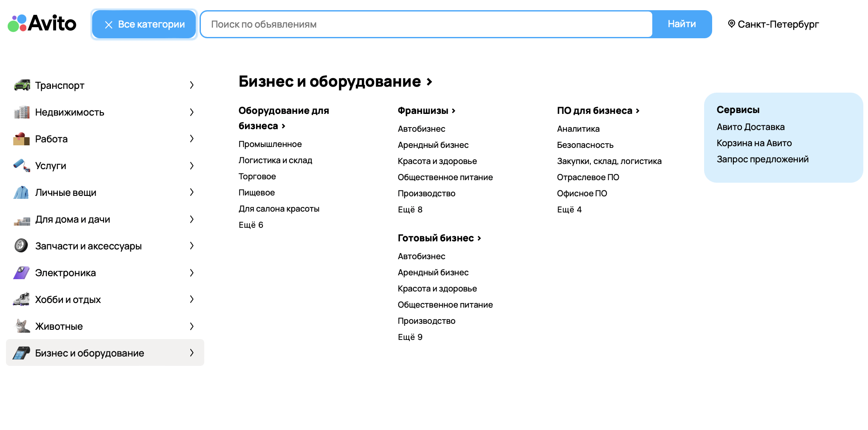Expand Электроника category chevron

[x=192, y=273]
